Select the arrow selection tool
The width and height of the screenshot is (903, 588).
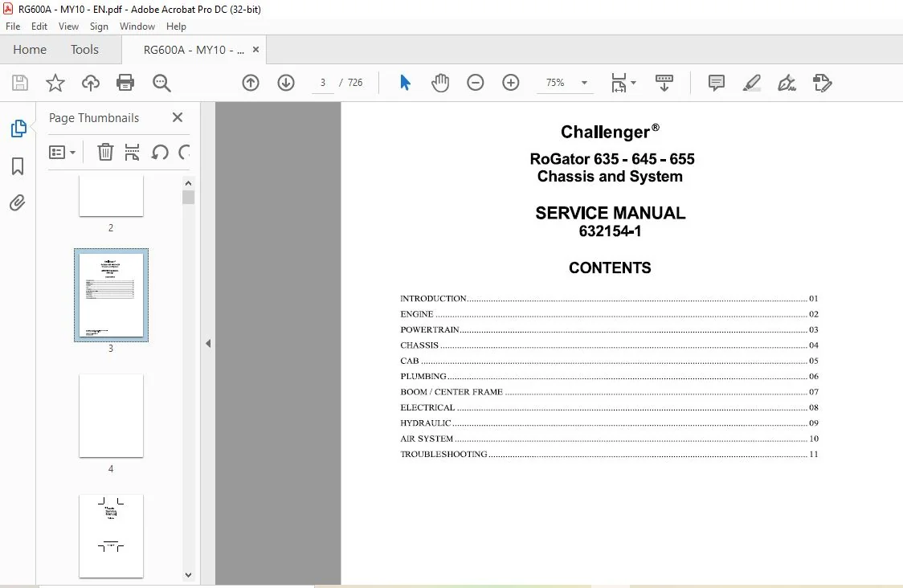[406, 83]
